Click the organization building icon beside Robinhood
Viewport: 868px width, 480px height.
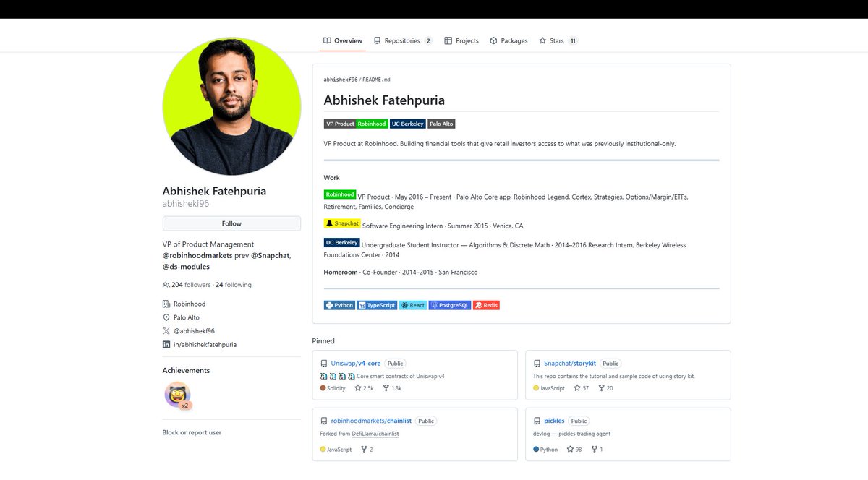166,304
